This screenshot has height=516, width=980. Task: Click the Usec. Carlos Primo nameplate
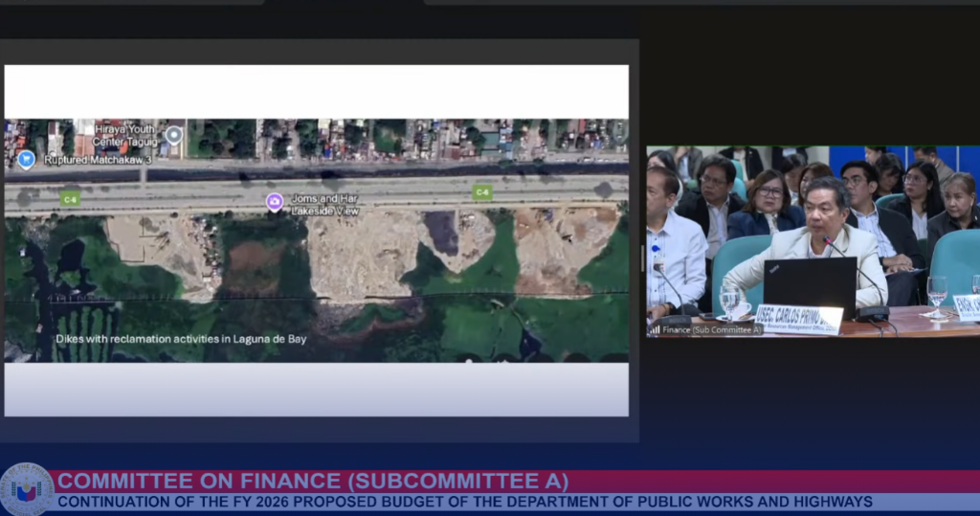click(x=798, y=318)
